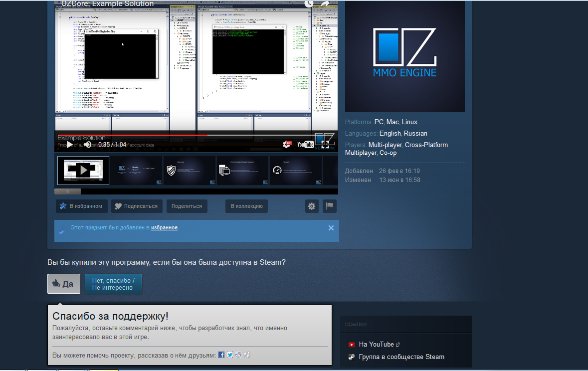
Task: Share the project on Reddit
Action: (x=238, y=355)
